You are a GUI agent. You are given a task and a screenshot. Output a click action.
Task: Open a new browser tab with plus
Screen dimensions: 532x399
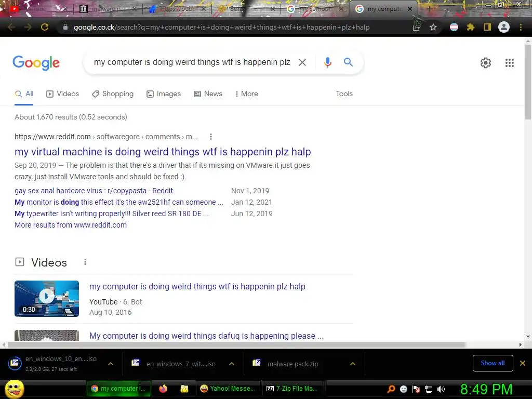click(x=429, y=9)
